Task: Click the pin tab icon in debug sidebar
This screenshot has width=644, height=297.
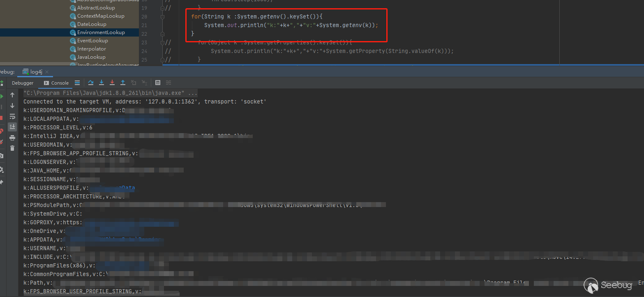Action: point(1,182)
